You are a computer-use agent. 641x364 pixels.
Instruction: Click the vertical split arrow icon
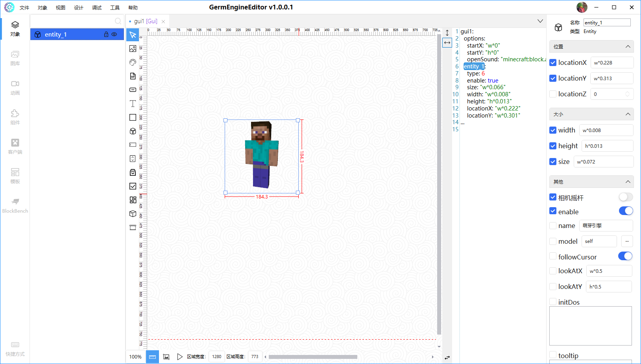click(447, 33)
